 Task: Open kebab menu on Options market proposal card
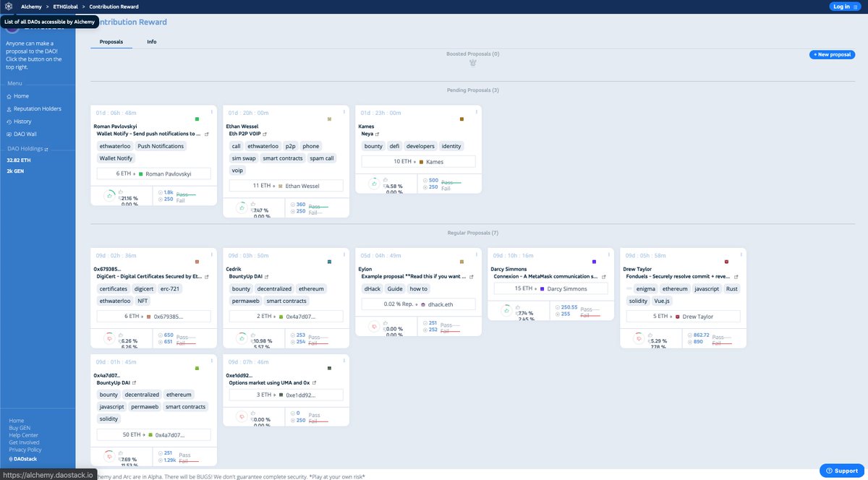tap(344, 361)
